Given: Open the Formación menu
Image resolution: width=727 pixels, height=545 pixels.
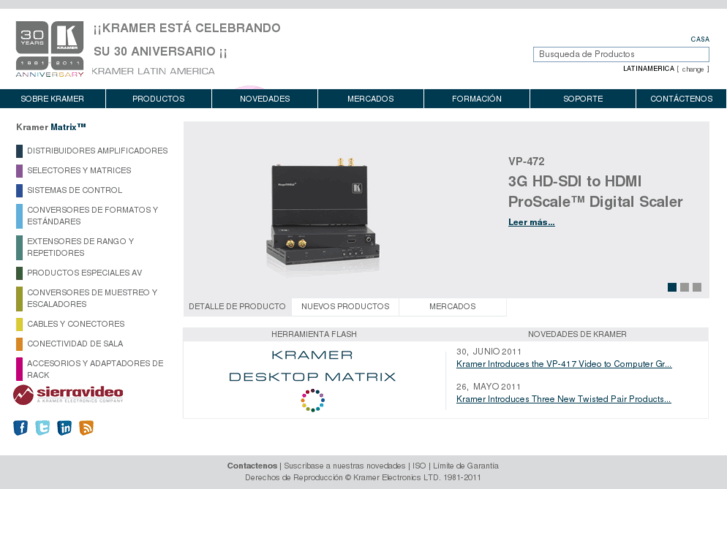Looking at the screenshot, I should click(x=477, y=99).
